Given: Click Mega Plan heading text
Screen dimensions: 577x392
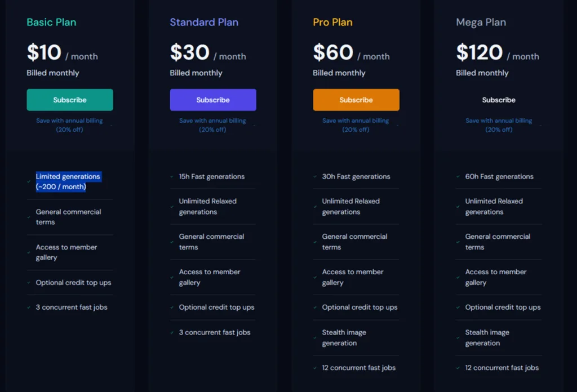Looking at the screenshot, I should [x=481, y=23].
